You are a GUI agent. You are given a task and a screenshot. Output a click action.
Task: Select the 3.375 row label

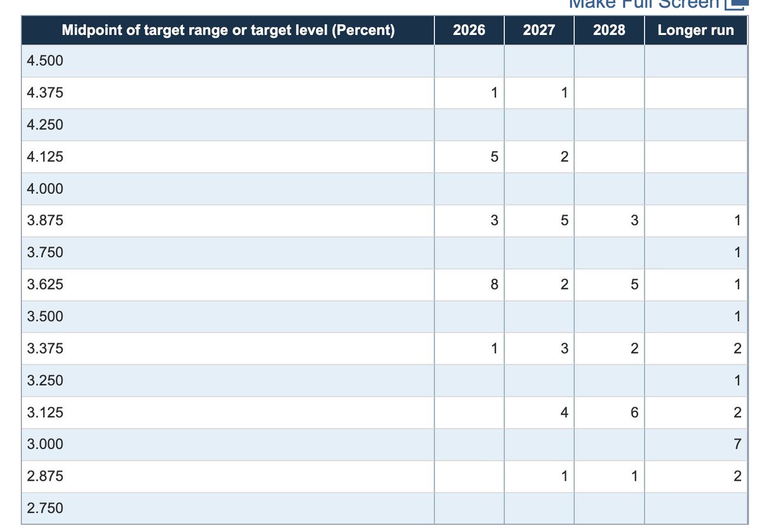pyautogui.click(x=45, y=349)
